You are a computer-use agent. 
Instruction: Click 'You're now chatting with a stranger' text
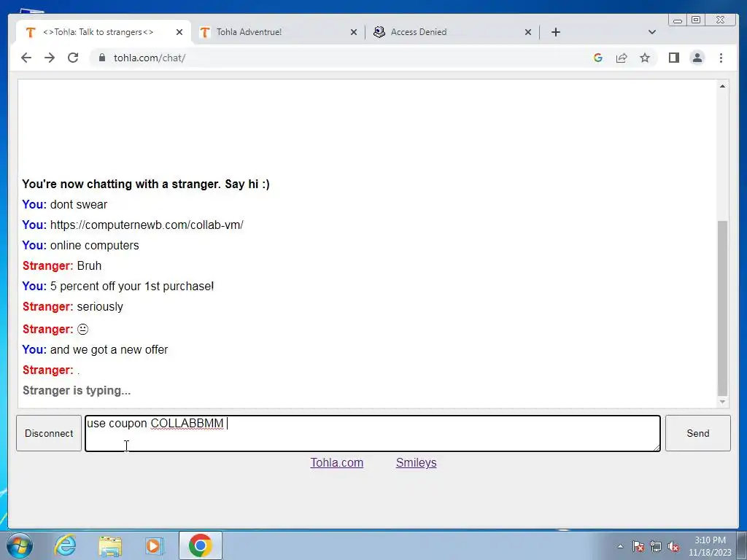click(x=146, y=184)
